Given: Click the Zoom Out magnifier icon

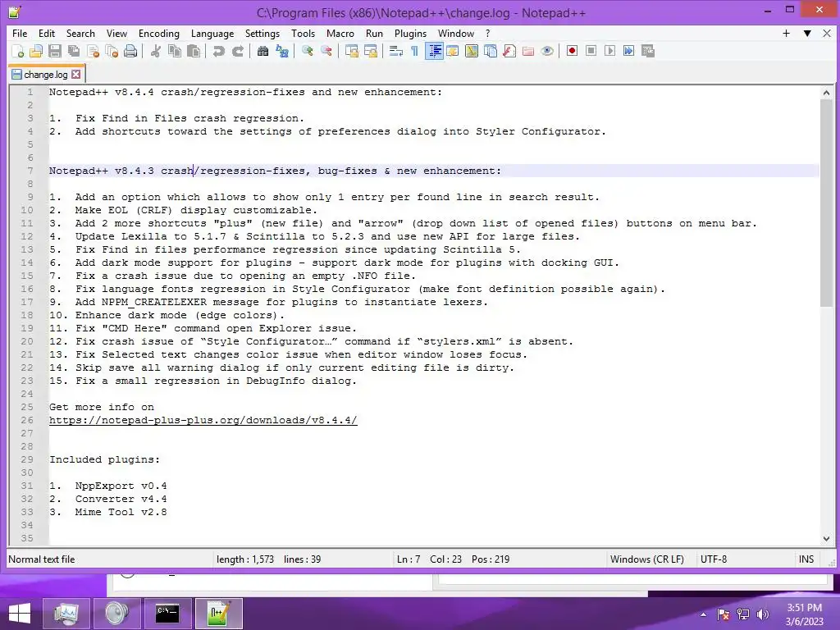Looking at the screenshot, I should click(x=326, y=51).
